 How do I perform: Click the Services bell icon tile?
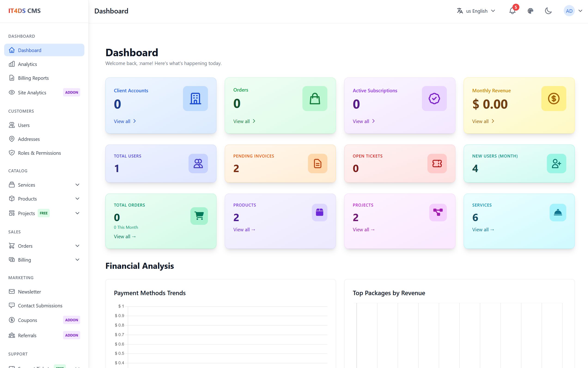558,213
